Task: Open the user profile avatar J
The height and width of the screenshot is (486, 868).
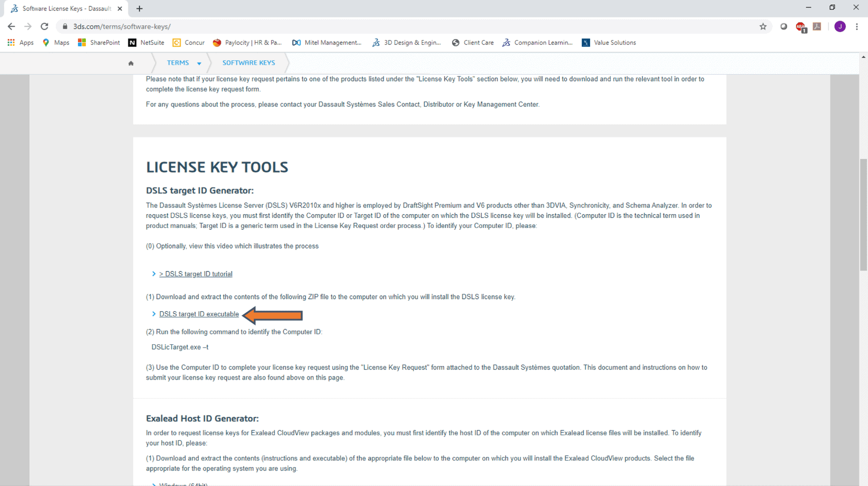Action: point(840,26)
